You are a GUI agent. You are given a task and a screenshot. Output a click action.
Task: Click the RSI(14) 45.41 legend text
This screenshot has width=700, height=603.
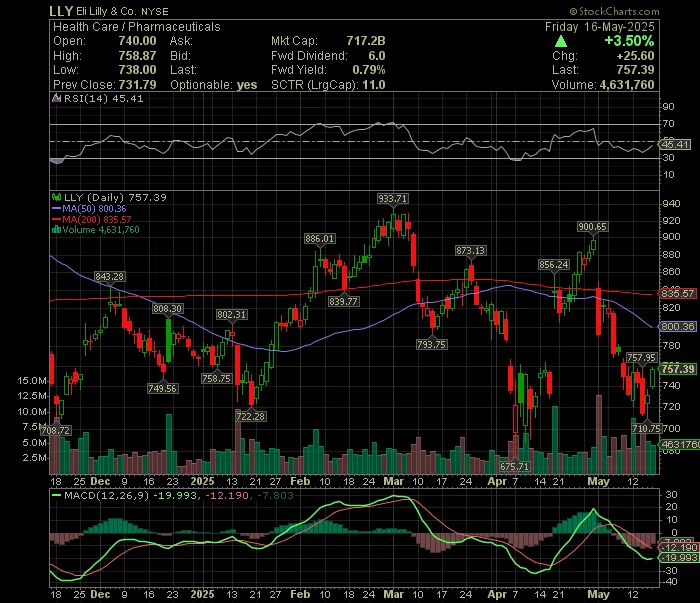[x=104, y=99]
